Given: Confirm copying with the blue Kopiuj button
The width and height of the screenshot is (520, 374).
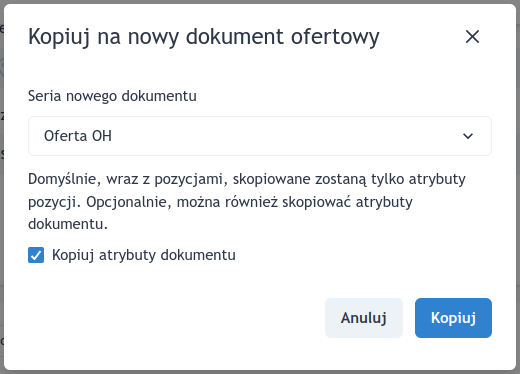Looking at the screenshot, I should (453, 318).
